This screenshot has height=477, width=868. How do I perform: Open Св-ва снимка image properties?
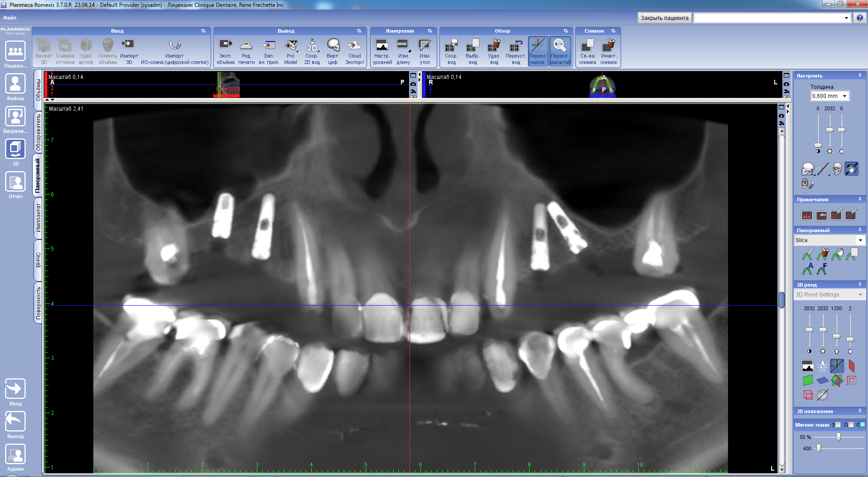tap(587, 51)
